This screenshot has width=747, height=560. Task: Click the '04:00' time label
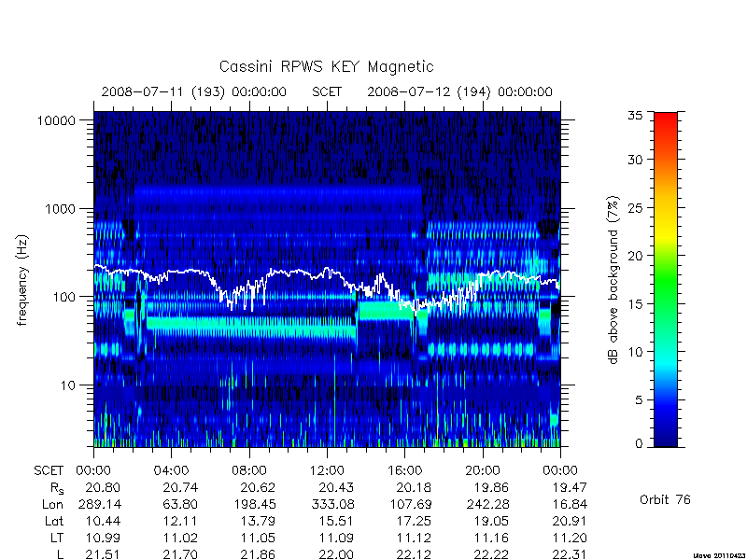pyautogui.click(x=171, y=471)
